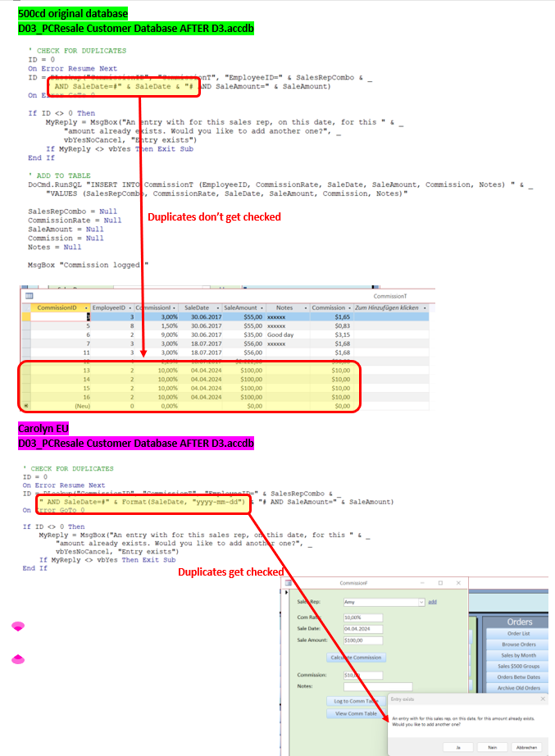Viewport: 555px width, 756px height.
Task: Maximize the CommissionF form window
Action: [439, 583]
